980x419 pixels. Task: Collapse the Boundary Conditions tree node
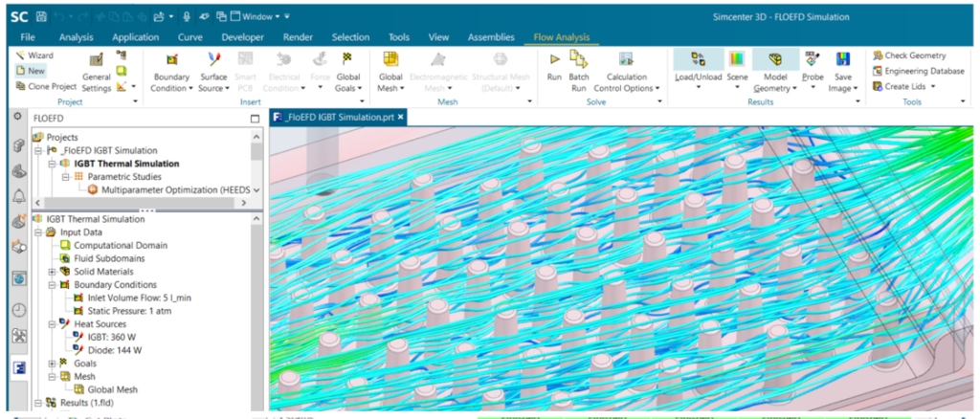(x=53, y=285)
